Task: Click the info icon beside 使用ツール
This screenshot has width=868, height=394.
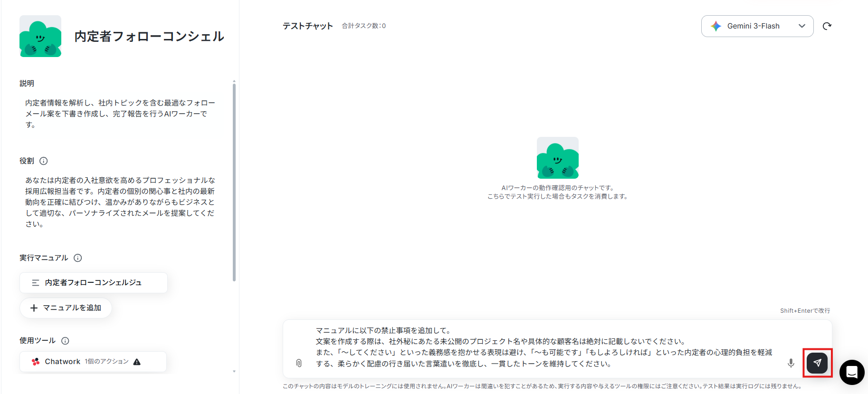Action: pos(66,341)
